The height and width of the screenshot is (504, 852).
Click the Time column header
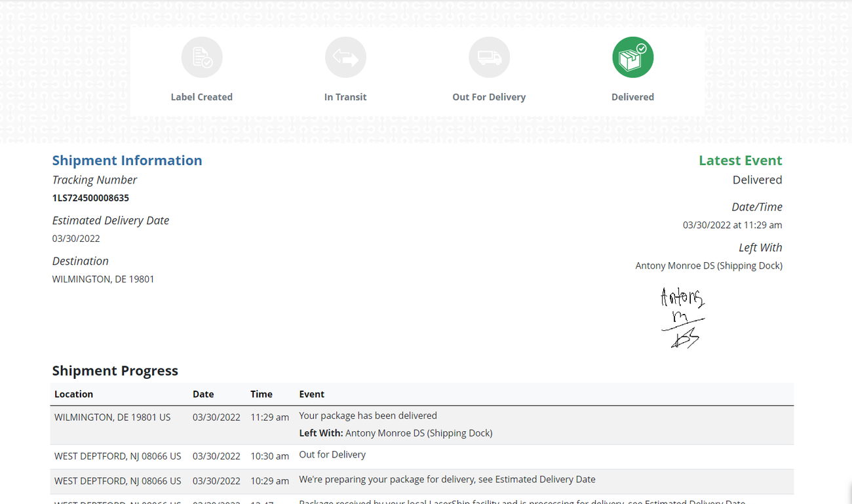coord(261,394)
